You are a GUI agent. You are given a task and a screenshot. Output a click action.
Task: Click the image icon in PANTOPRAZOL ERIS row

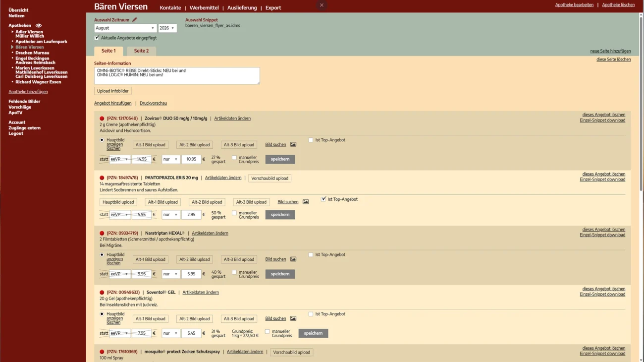pyautogui.click(x=306, y=202)
